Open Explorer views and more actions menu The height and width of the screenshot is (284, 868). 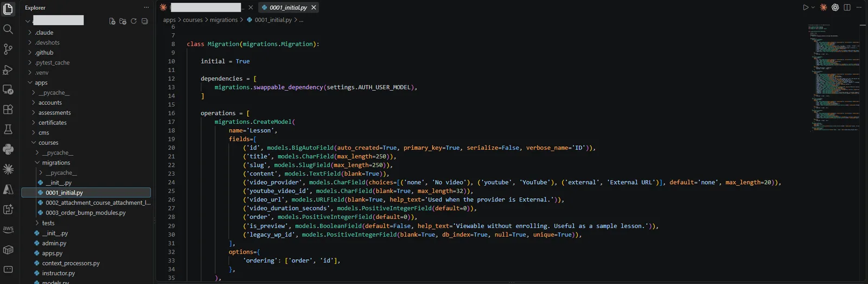click(146, 8)
